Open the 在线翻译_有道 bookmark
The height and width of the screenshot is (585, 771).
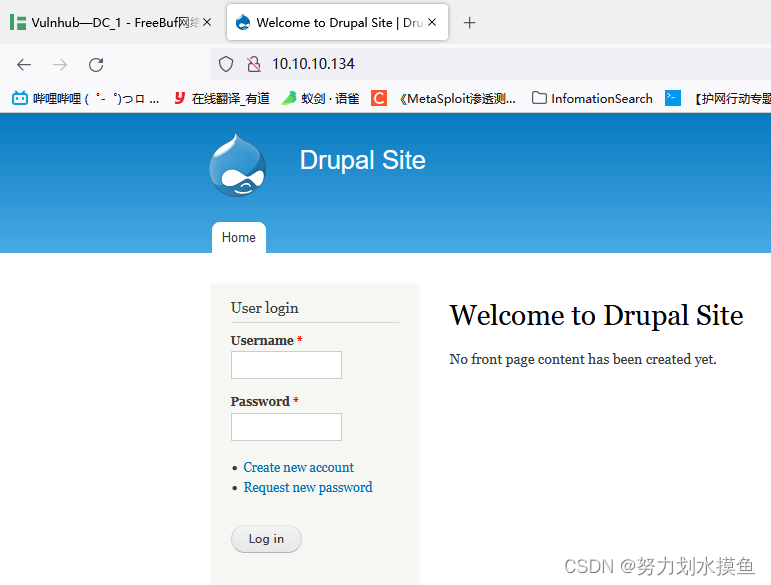(222, 98)
